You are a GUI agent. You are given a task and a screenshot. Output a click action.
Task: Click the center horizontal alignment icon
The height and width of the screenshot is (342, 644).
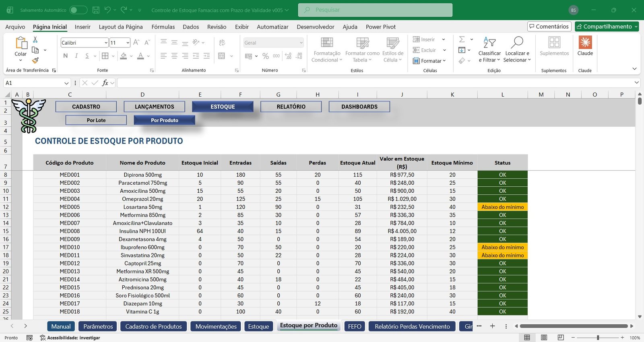(x=174, y=56)
